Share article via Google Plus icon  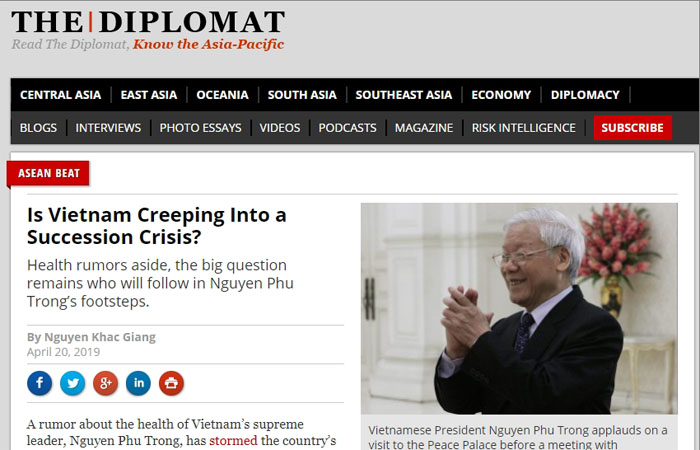click(x=105, y=383)
